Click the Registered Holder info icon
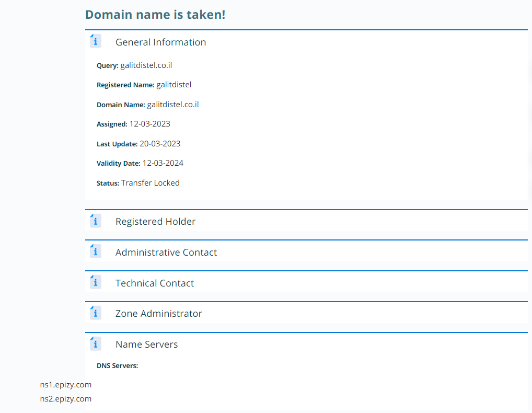Screen dimensions: 532x413 [95, 221]
